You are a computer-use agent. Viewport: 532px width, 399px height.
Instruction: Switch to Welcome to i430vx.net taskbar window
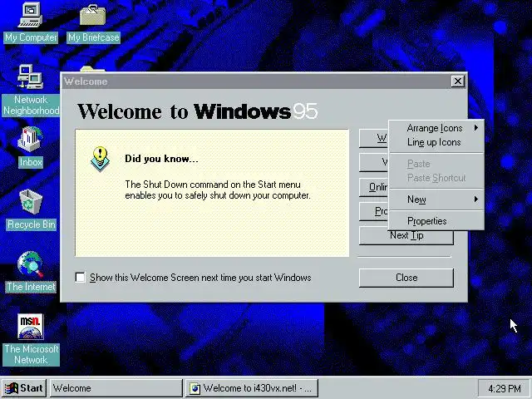[251, 388]
